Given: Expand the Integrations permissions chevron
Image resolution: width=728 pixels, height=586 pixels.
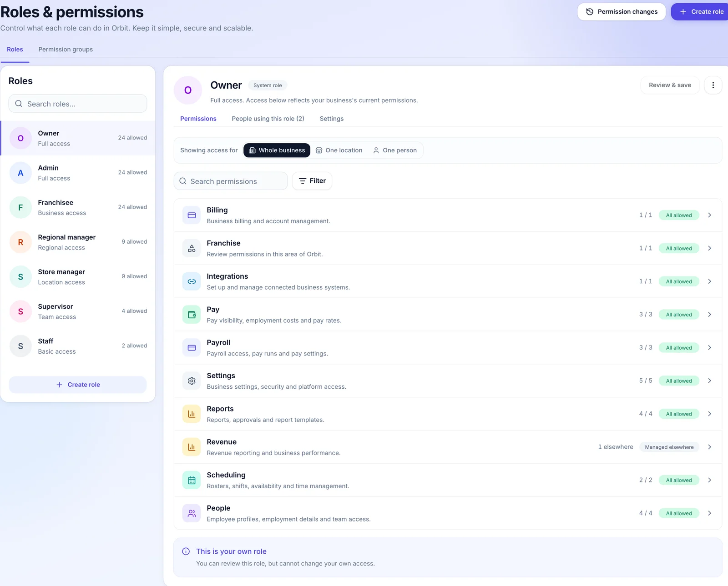Looking at the screenshot, I should point(709,281).
